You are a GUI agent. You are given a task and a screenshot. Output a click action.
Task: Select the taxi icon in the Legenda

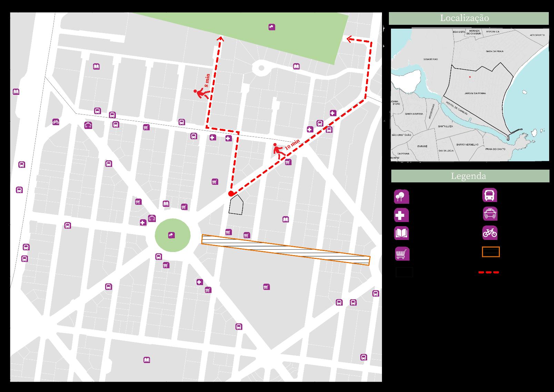pos(490,214)
